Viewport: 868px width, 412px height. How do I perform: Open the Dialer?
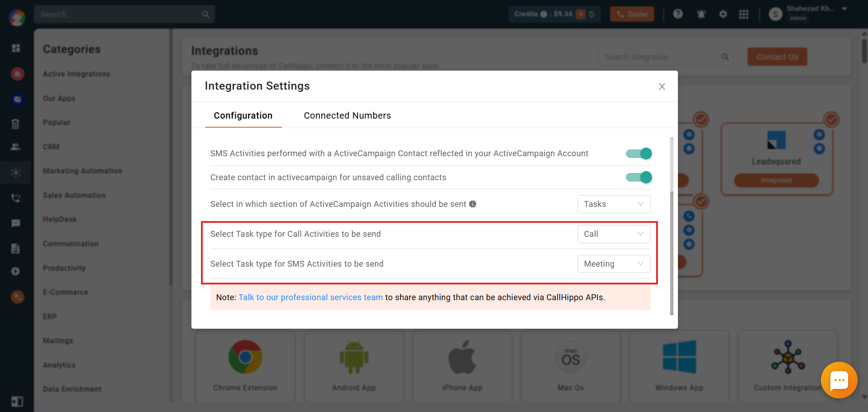632,14
